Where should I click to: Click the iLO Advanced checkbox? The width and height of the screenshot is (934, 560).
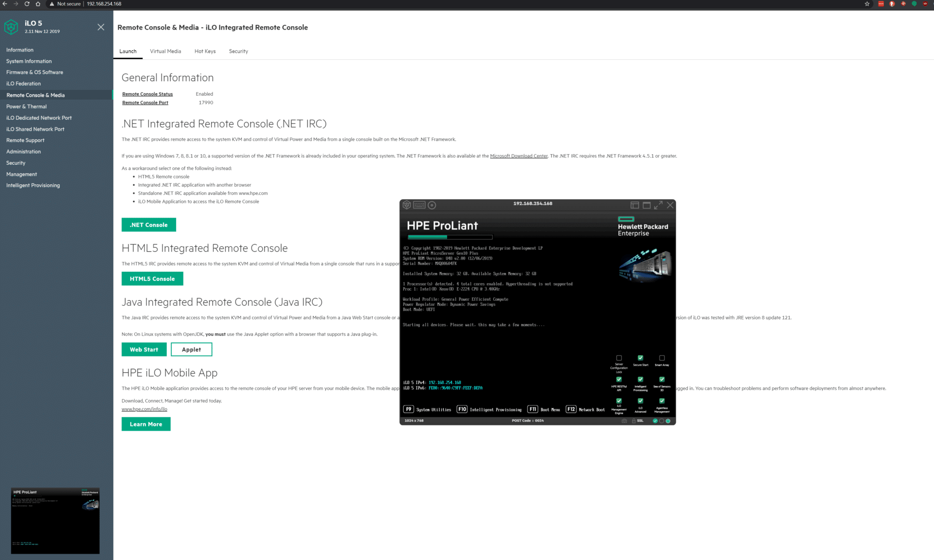[640, 401]
